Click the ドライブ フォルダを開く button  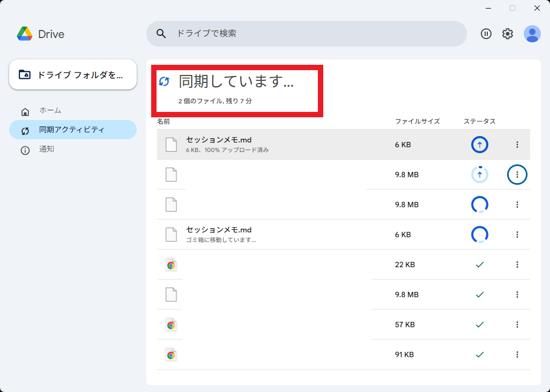[x=72, y=74]
